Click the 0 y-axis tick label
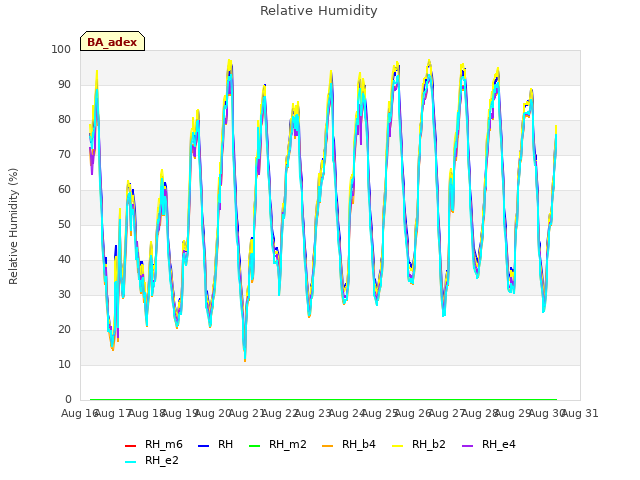The width and height of the screenshot is (640, 480). point(68,399)
